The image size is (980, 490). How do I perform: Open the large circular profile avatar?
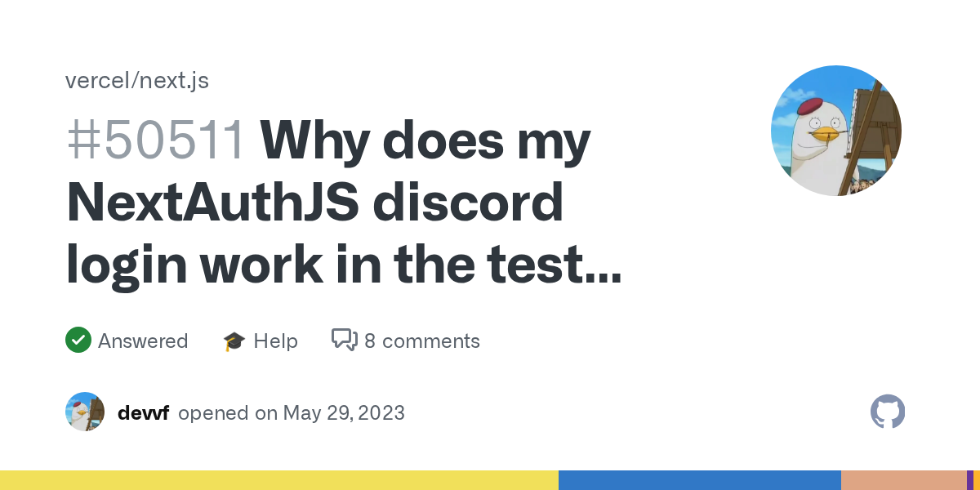pyautogui.click(x=836, y=131)
